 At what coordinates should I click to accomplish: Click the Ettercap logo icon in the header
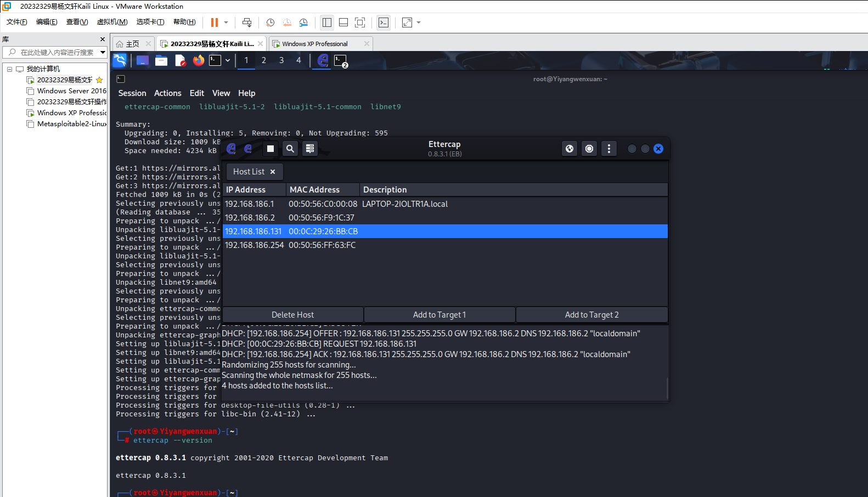point(231,149)
